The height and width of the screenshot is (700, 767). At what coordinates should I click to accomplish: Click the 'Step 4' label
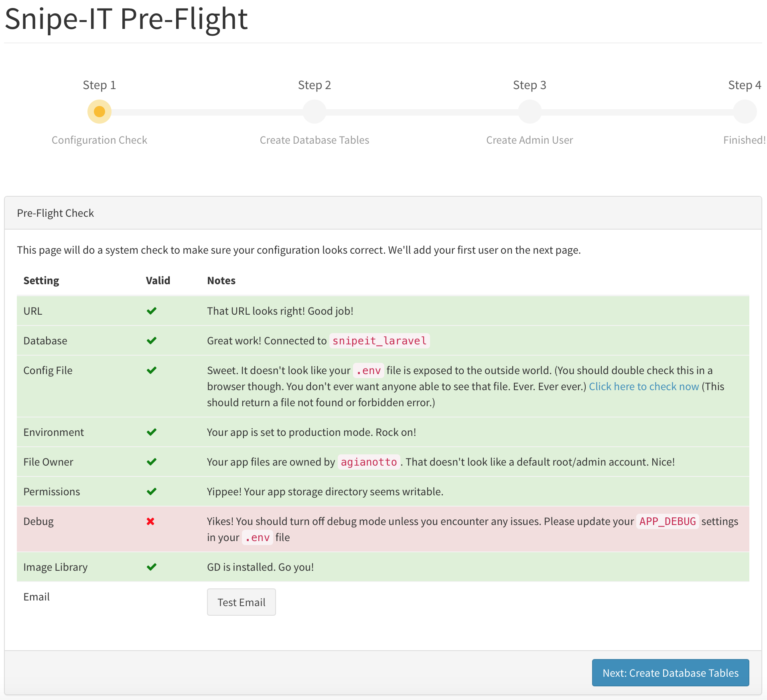point(745,85)
